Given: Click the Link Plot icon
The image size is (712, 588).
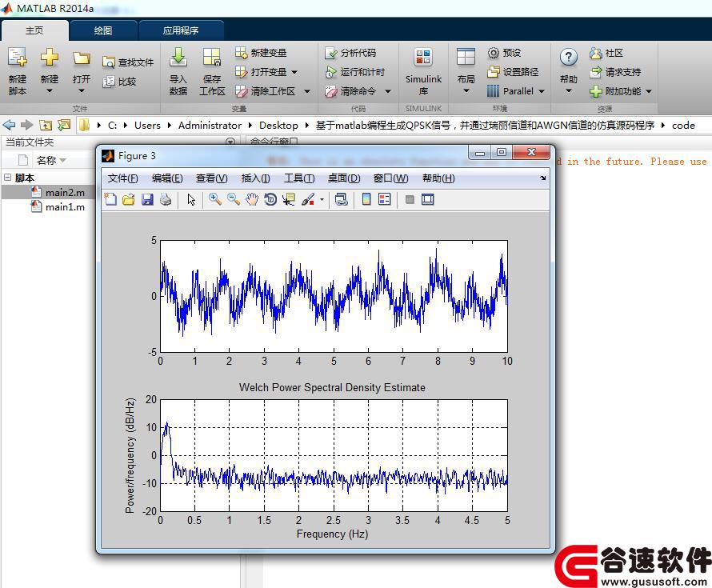Looking at the screenshot, I should pos(342,199).
